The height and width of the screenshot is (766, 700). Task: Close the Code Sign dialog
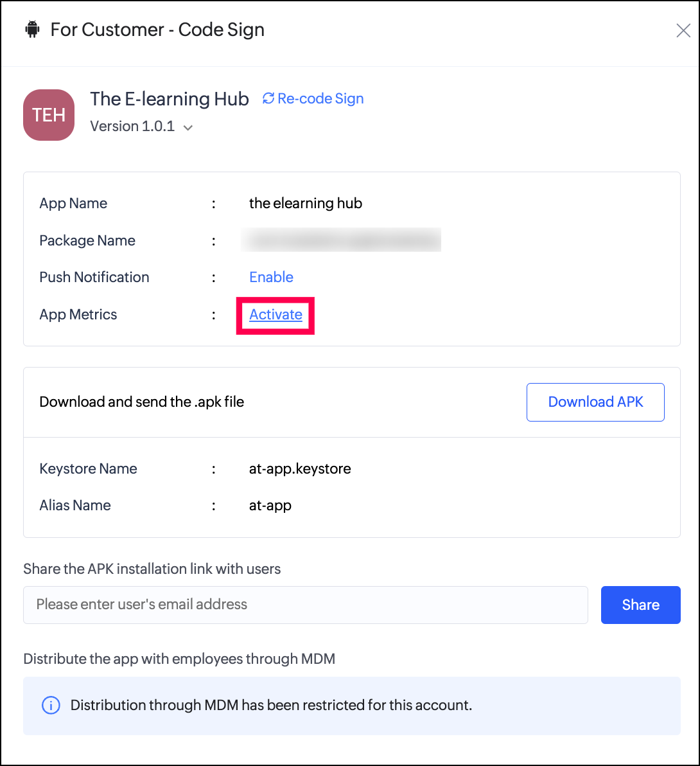click(x=683, y=30)
